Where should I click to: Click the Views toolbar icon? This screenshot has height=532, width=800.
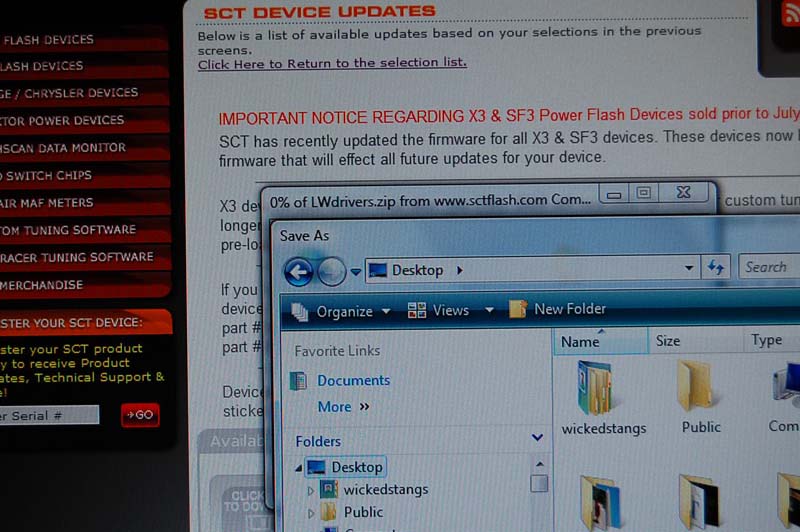pyautogui.click(x=417, y=310)
